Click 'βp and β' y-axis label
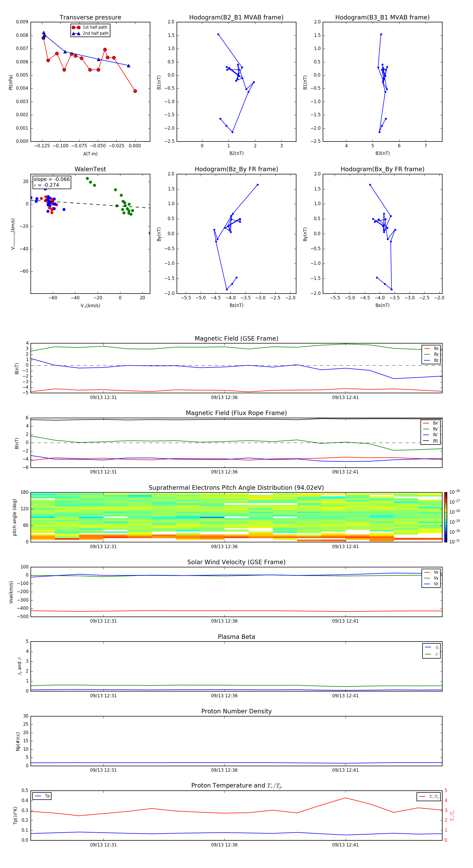This screenshot has height=868, width=473. coord(20,667)
